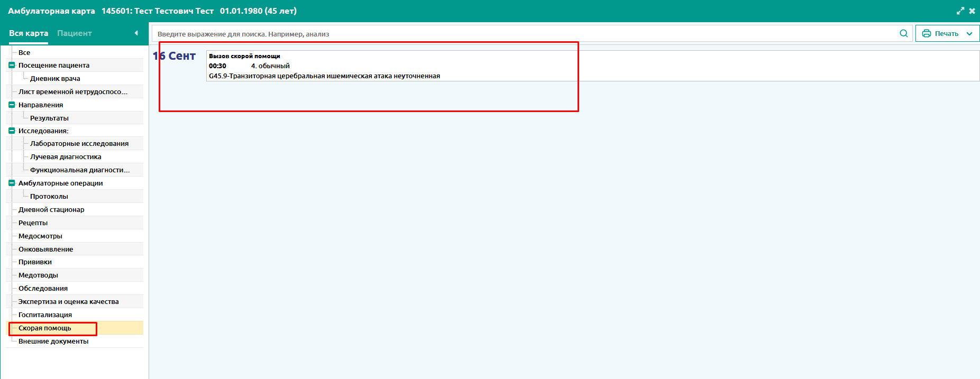Close the Амбулаторная карта window
The width and height of the screenshot is (980, 379).
(x=972, y=11)
